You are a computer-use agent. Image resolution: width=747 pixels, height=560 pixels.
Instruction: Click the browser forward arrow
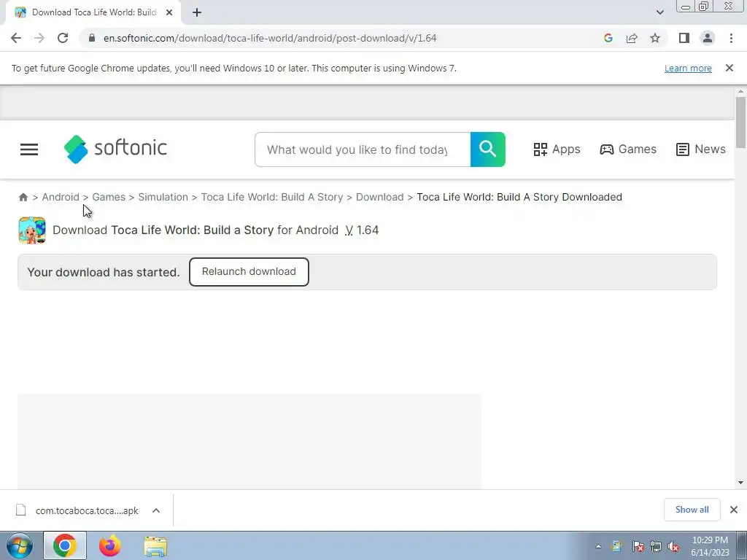tap(39, 38)
